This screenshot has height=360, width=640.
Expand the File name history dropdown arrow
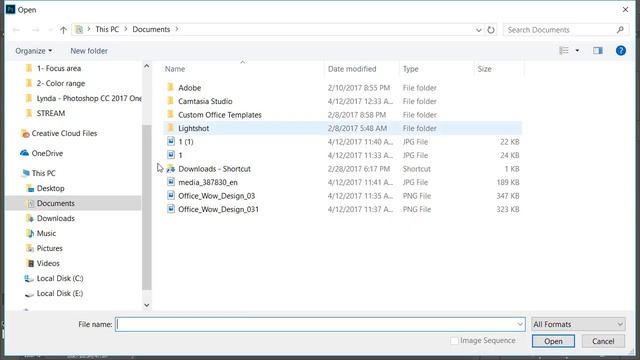[520, 324]
